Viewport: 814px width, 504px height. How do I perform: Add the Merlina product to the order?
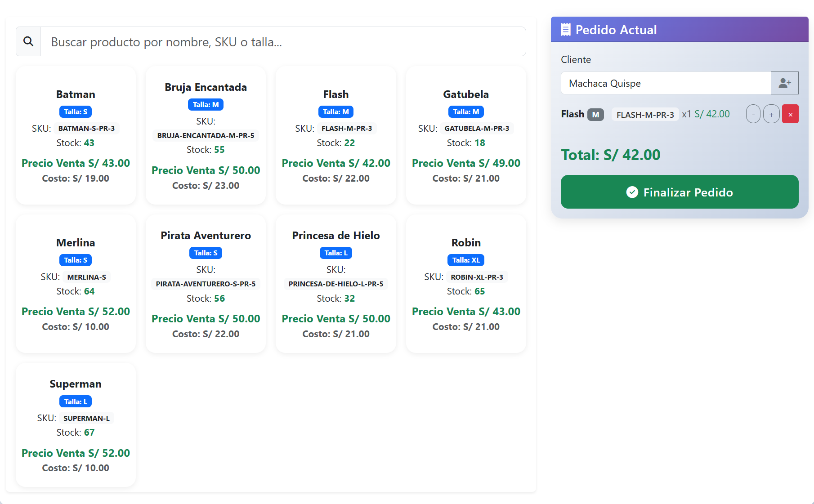(x=76, y=284)
